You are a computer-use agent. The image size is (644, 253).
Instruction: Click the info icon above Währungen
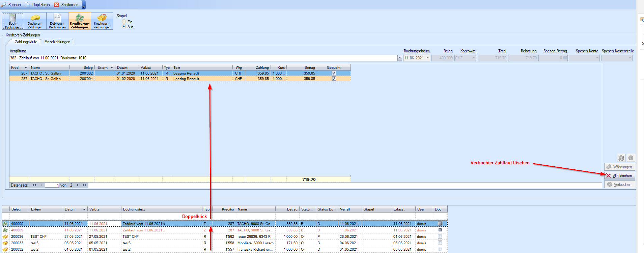coord(631,158)
